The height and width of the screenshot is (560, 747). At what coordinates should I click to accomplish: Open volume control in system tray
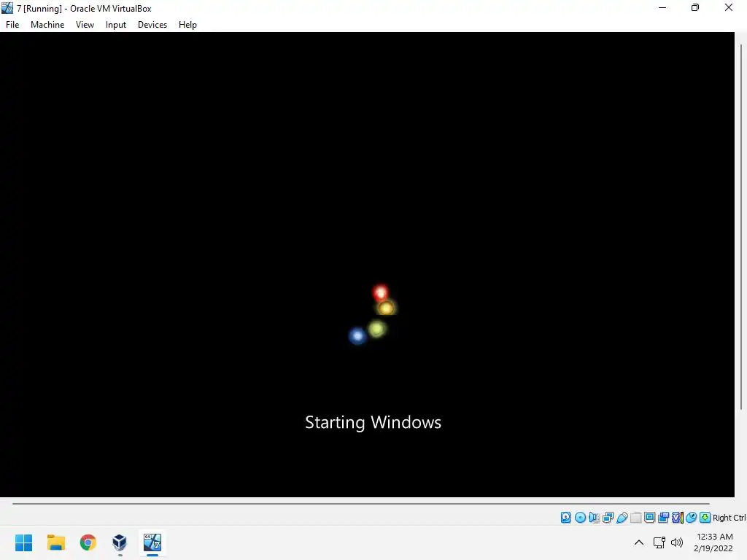pyautogui.click(x=676, y=542)
